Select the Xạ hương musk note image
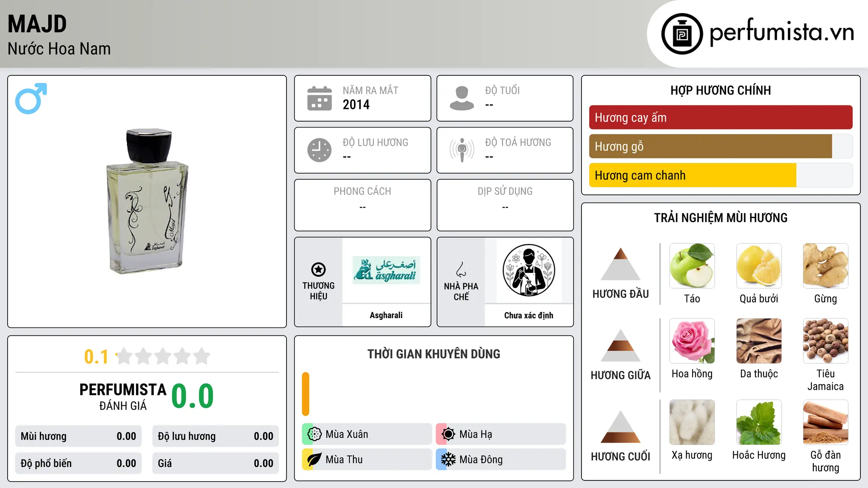This screenshot has width=868, height=488. coord(692,422)
